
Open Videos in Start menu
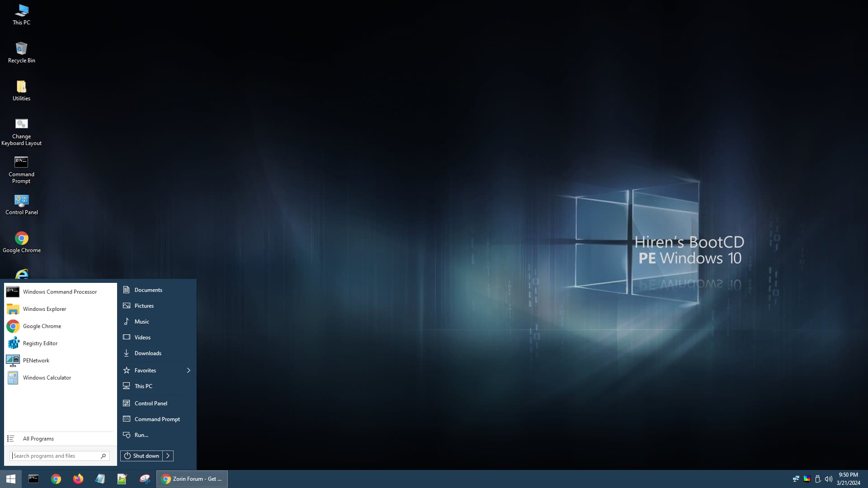click(x=157, y=338)
